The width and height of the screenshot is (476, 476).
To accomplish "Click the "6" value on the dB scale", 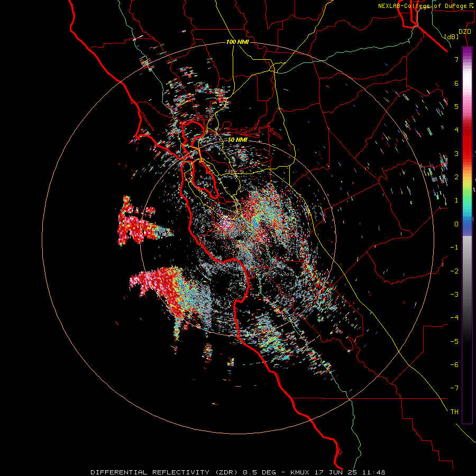I will (x=456, y=83).
